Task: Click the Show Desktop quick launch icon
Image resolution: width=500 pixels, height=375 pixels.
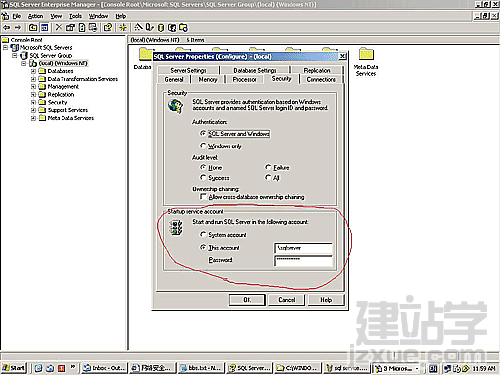Action: [50, 368]
